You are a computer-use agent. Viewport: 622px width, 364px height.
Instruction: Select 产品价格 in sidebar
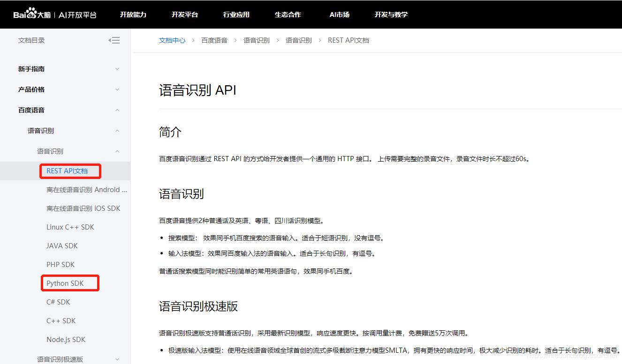(31, 89)
